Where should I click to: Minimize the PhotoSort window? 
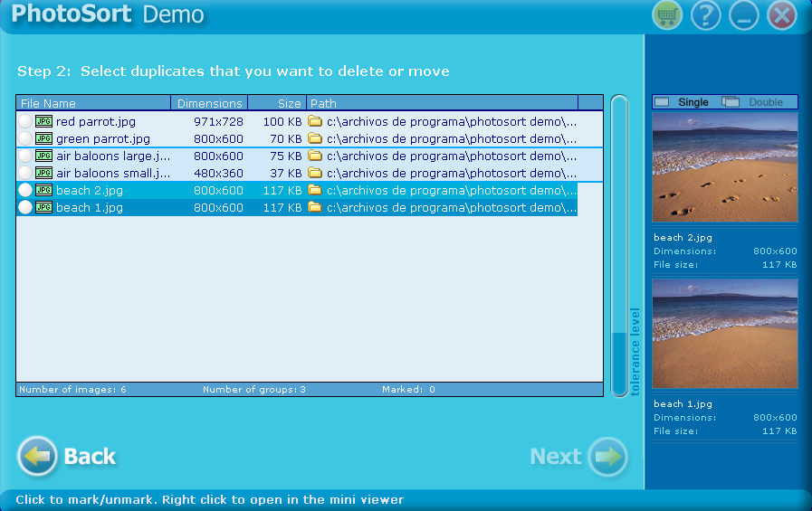click(743, 15)
